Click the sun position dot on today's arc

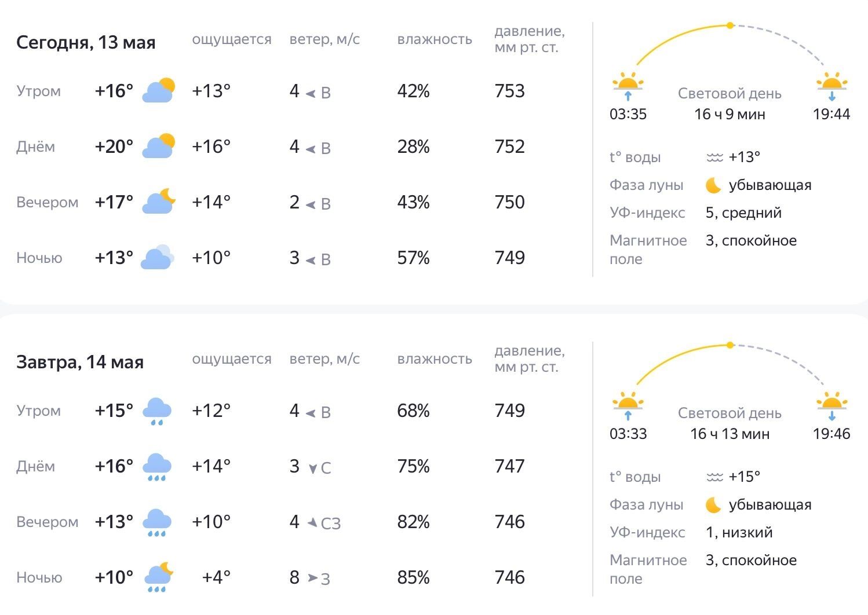pos(730,25)
